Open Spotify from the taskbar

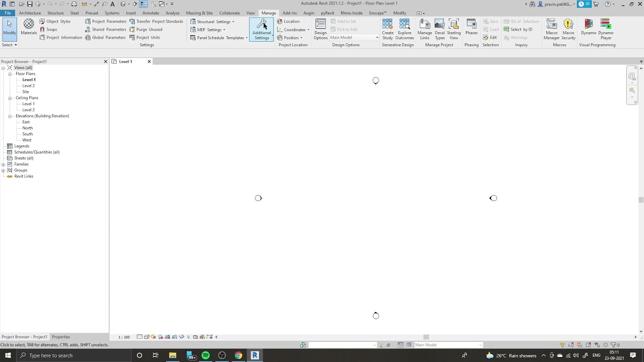pos(205,355)
